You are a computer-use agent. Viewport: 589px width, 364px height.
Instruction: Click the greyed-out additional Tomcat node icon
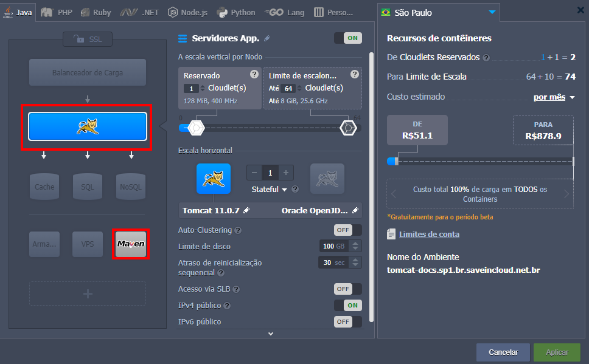(x=327, y=179)
